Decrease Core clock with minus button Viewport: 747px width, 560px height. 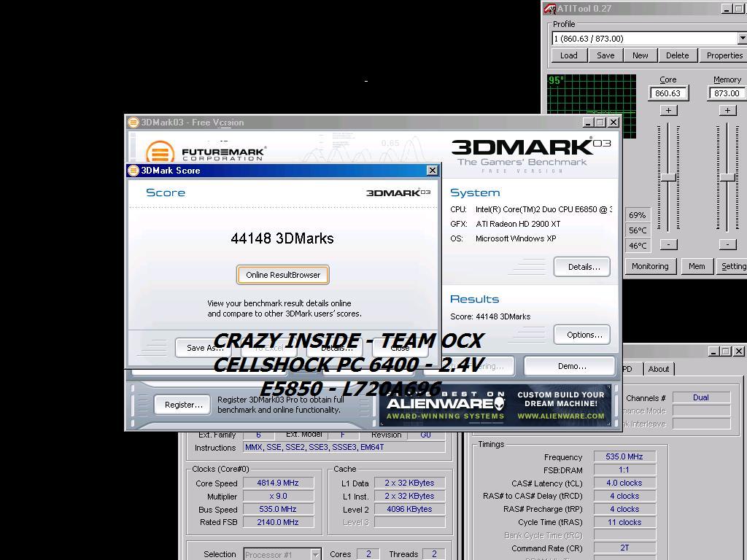click(x=668, y=245)
